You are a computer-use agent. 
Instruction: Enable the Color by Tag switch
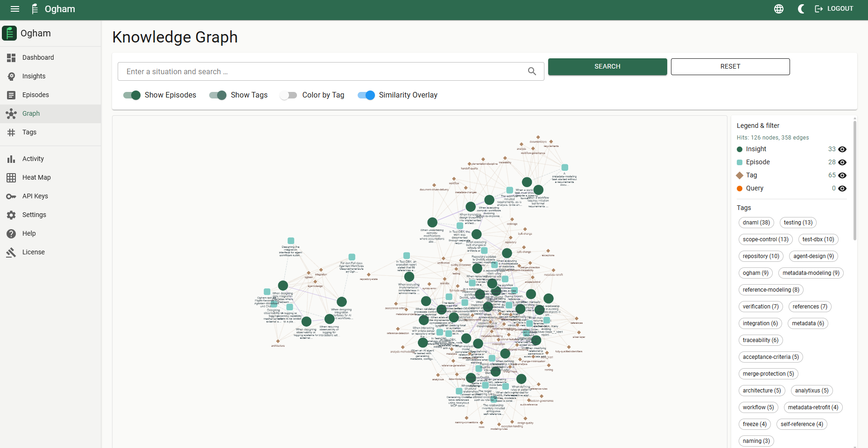tap(289, 95)
